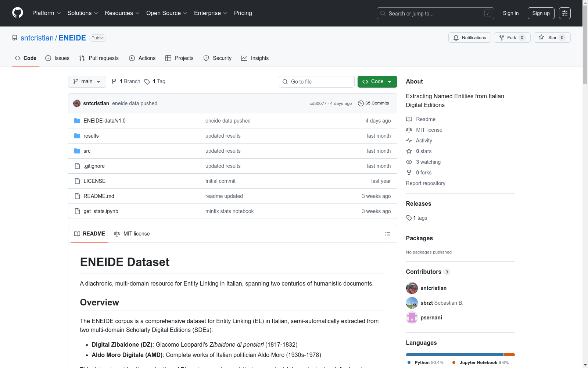Star the ENEIDE repository
Viewport: 588px width, 368px height.
pos(552,38)
